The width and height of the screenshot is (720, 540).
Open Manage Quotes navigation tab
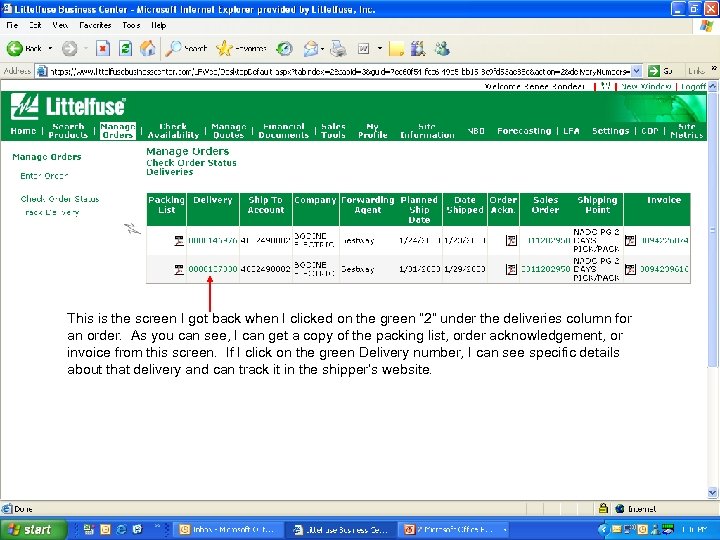[x=229, y=130]
